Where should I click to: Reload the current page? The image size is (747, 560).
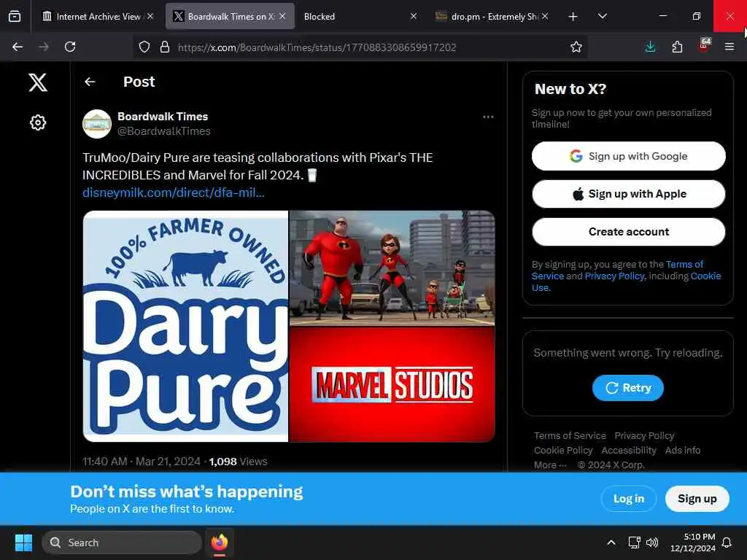point(70,47)
